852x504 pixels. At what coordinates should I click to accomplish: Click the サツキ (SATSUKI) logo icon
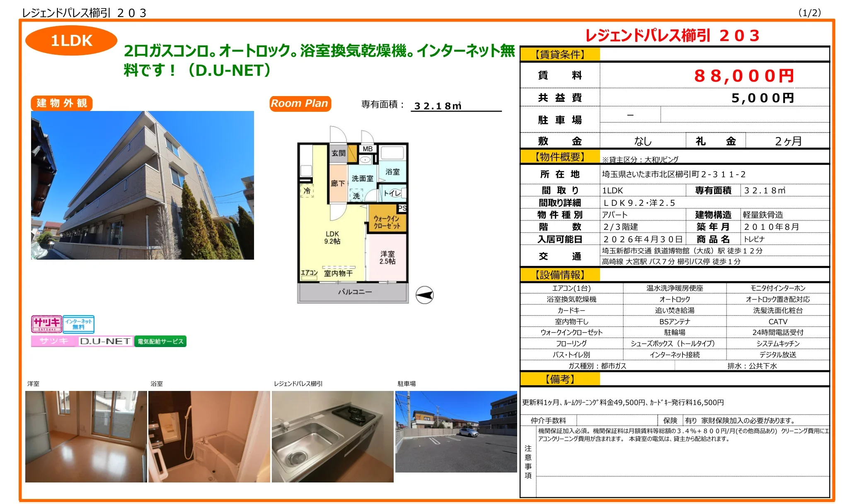47,324
